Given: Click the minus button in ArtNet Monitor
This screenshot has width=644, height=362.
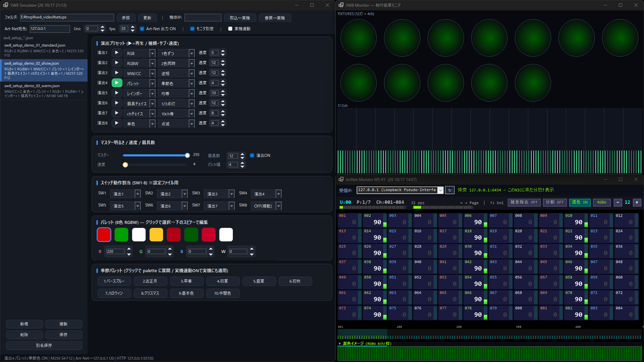Looking at the screenshot, I should pos(618,202).
